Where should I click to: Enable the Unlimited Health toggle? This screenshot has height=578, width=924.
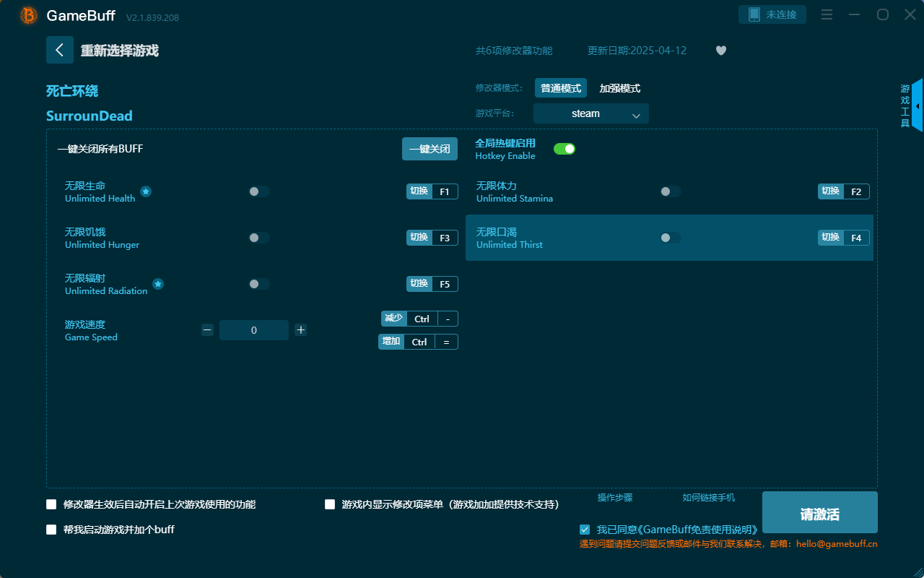259,191
